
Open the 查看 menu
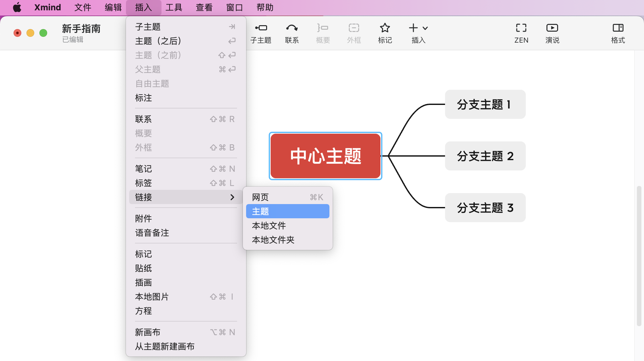tap(204, 7)
